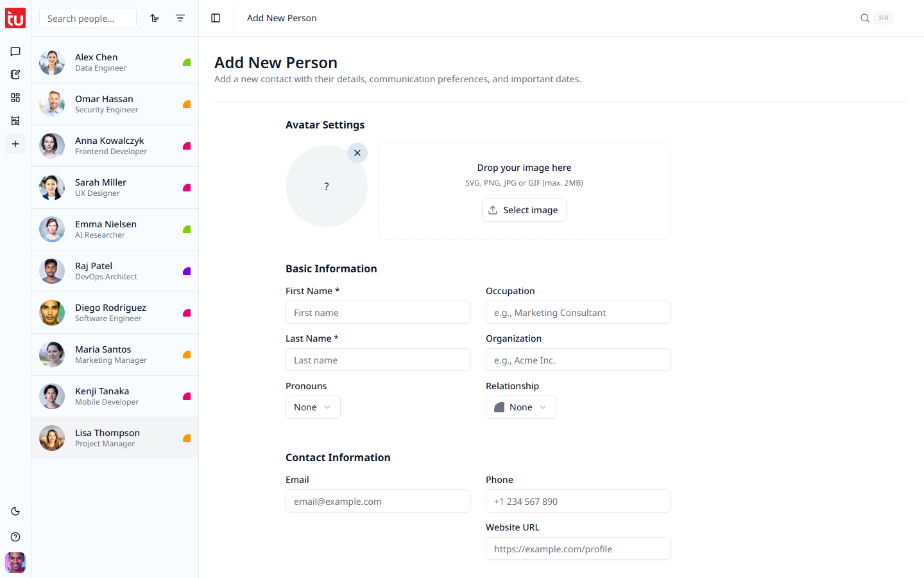Viewport: 924px width, 578px height.
Task: Click the purple tag beside Raj Patel
Action: 187,271
